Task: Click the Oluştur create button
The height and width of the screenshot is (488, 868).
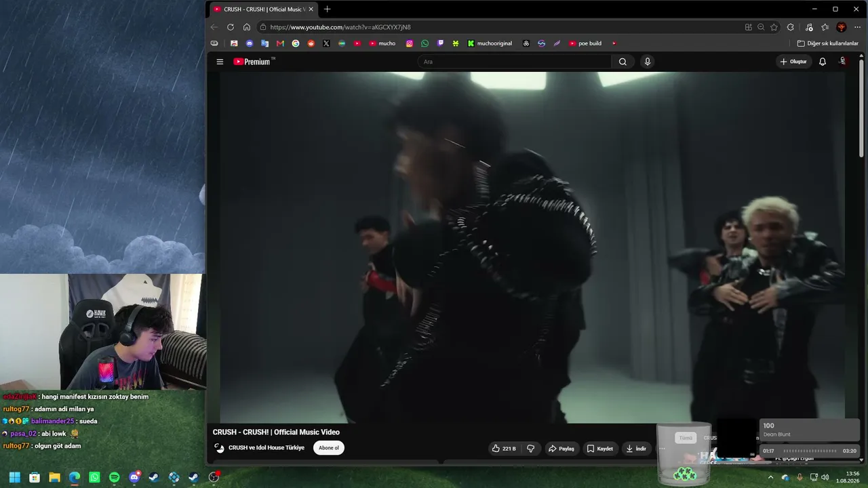Action: point(793,62)
